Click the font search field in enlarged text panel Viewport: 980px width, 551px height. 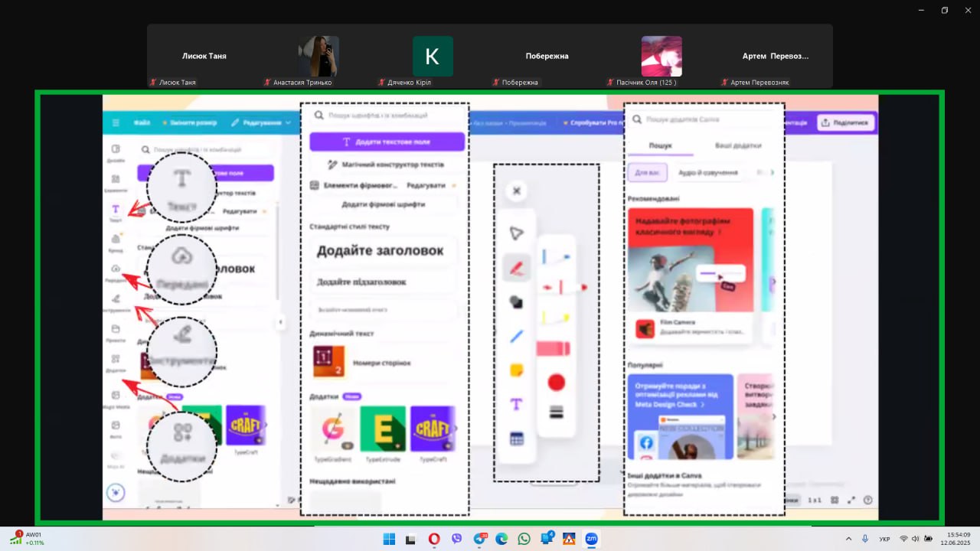387,116
